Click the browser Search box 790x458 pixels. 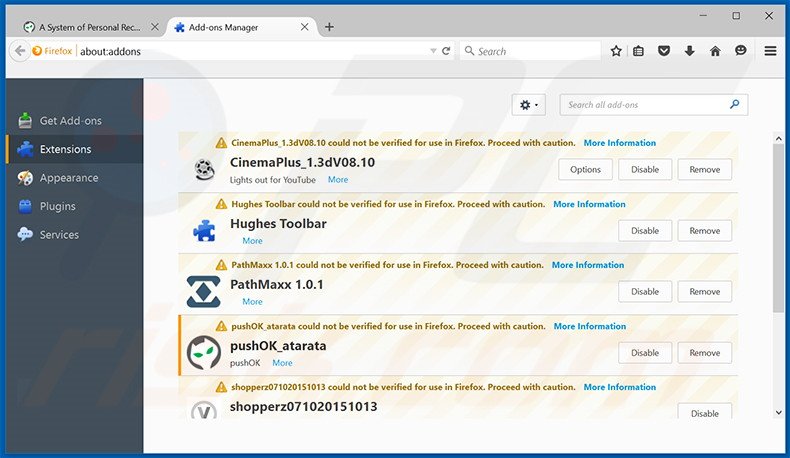[x=530, y=51]
